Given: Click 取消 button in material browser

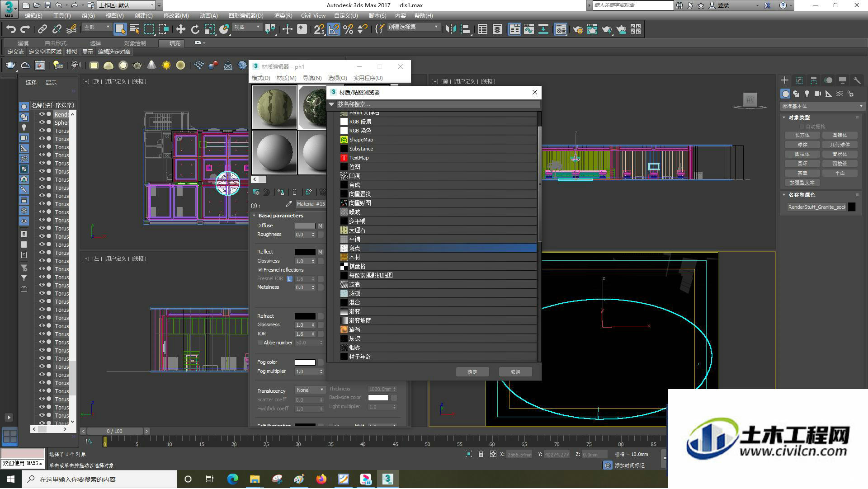Looking at the screenshot, I should (x=515, y=372).
